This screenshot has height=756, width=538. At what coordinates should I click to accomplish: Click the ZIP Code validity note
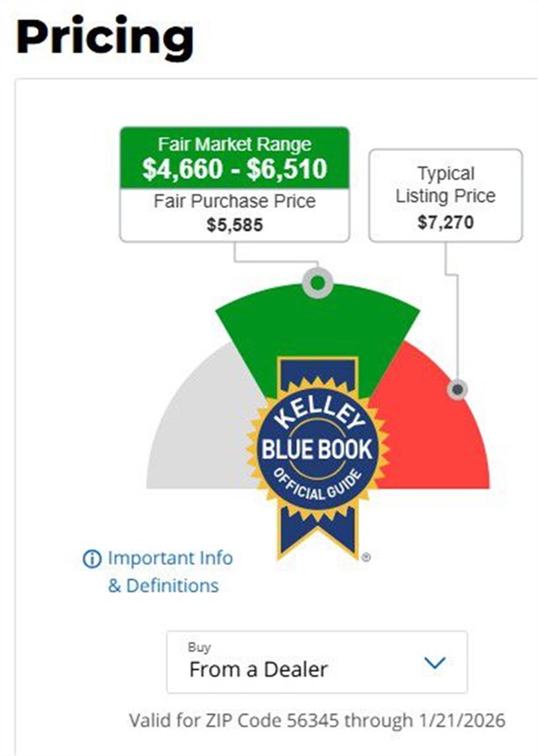(317, 721)
